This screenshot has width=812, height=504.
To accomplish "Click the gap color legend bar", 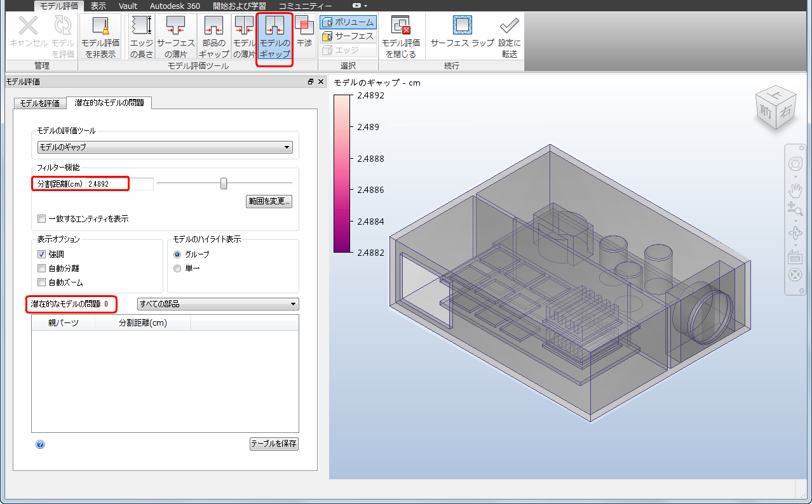I will [342, 173].
